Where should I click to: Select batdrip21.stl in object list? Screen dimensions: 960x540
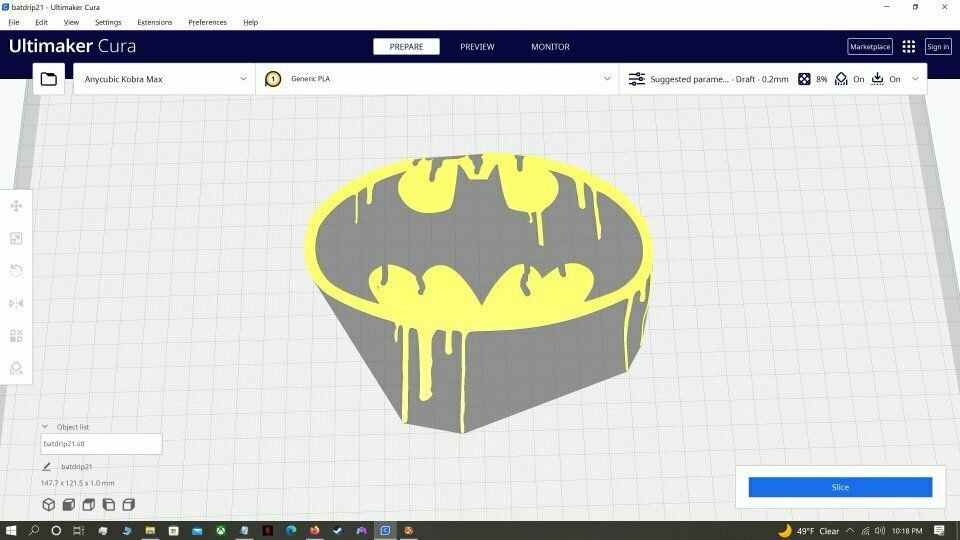tap(101, 444)
